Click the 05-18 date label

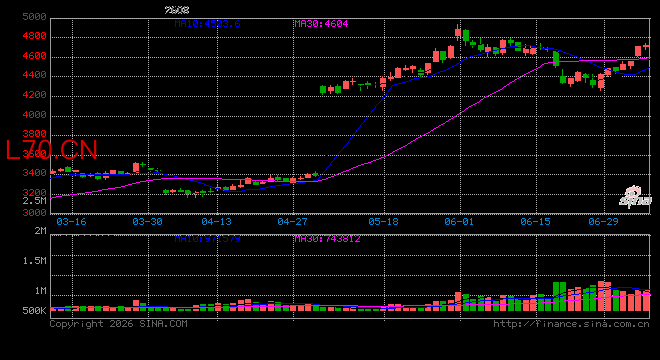coord(383,221)
